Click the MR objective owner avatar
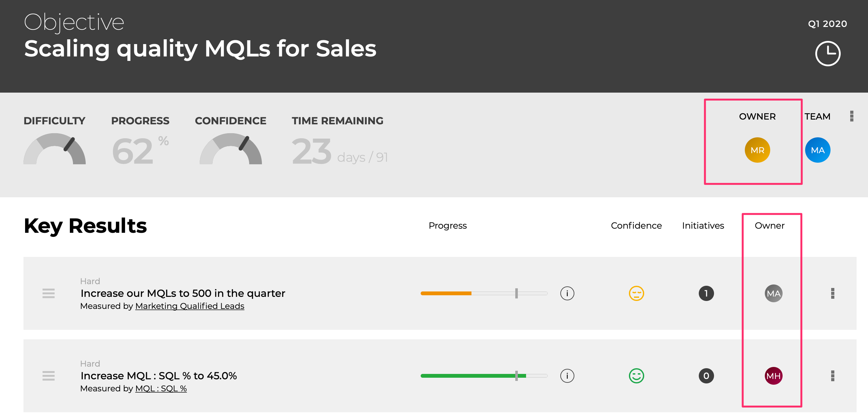 (x=757, y=150)
